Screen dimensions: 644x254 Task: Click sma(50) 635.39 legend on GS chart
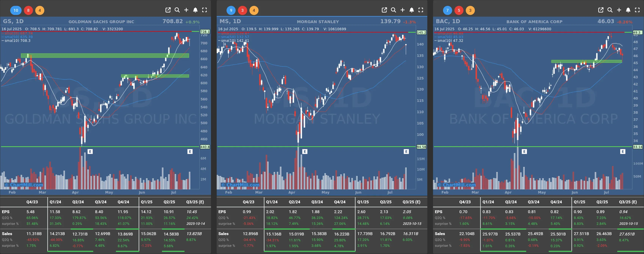[x=17, y=37]
